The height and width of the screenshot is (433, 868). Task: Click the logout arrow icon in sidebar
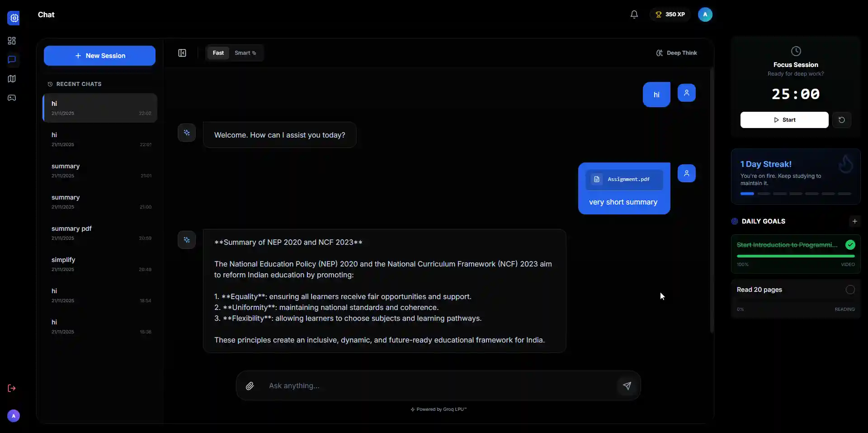(x=11, y=388)
